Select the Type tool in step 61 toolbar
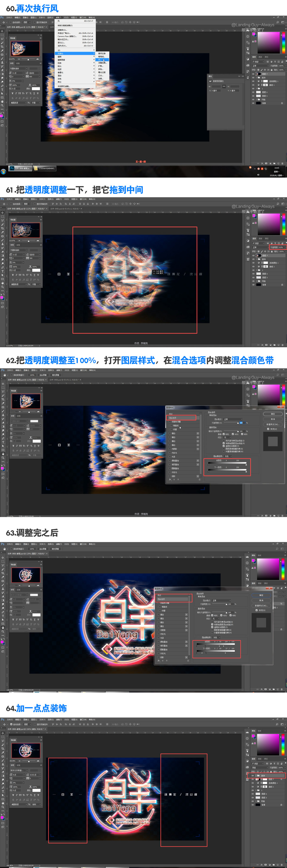Screen dimensions: 287x868 [x=2, y=271]
